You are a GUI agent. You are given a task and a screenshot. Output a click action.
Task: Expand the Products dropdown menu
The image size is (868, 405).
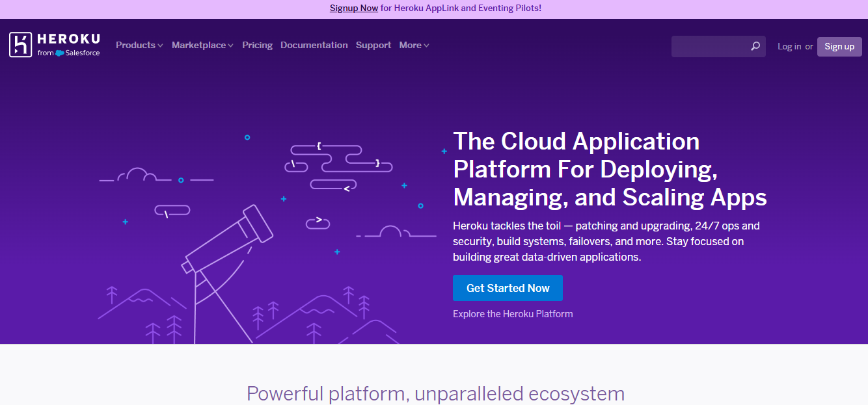tap(139, 45)
